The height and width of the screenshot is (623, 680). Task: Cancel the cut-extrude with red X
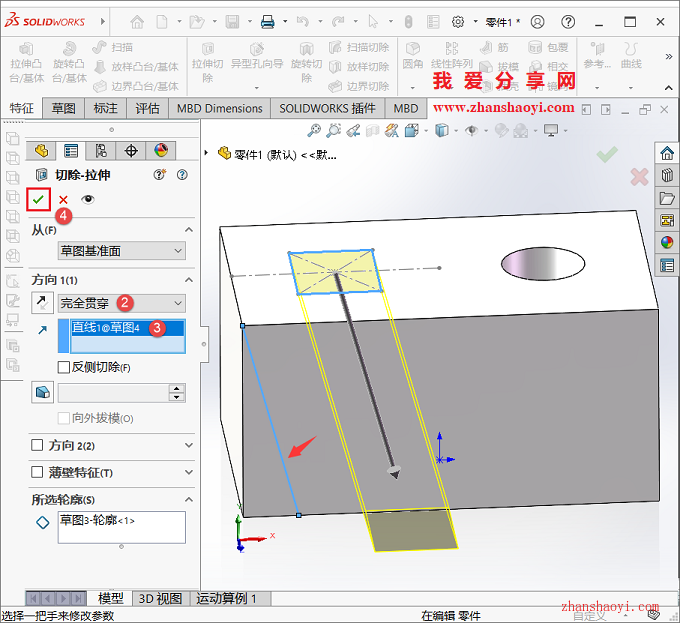[63, 199]
